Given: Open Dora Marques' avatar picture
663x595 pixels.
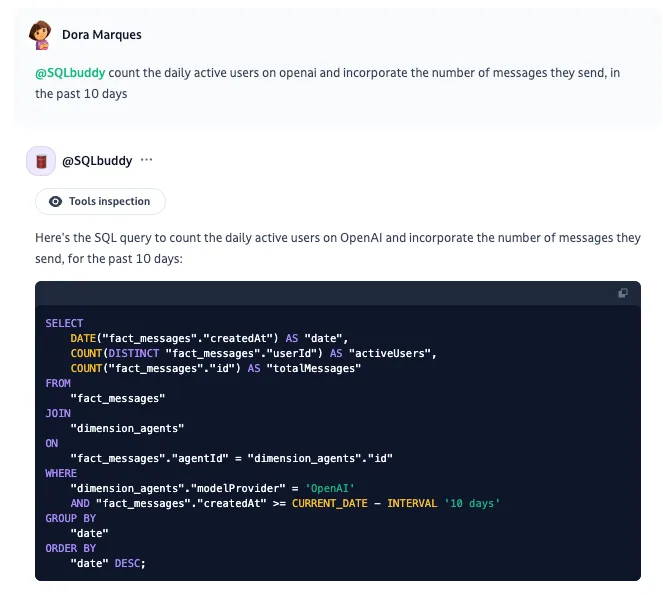Looking at the screenshot, I should [x=41, y=35].
